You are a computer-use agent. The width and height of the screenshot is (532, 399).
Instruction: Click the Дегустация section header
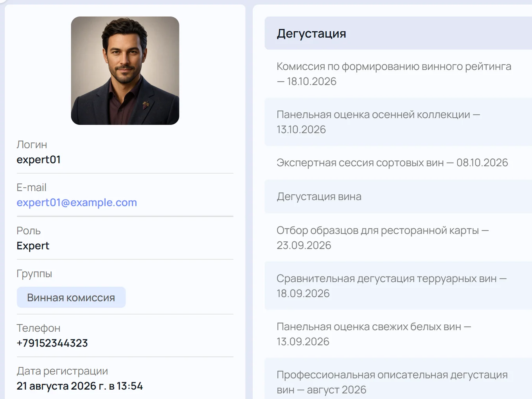[398, 33]
